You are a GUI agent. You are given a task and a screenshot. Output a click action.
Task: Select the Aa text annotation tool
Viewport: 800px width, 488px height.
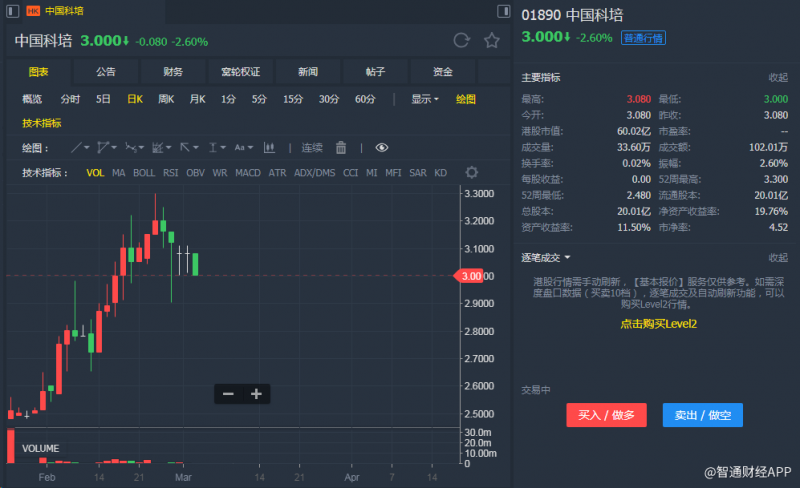239,148
